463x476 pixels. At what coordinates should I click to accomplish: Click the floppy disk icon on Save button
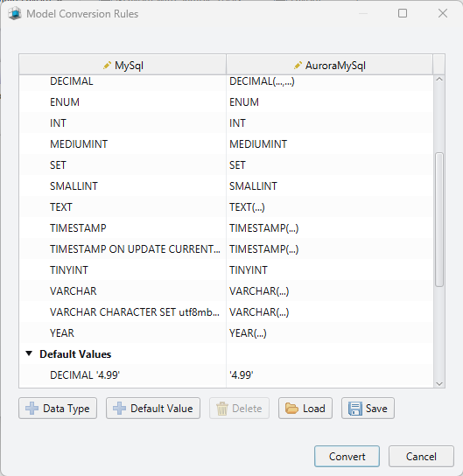pyautogui.click(x=355, y=409)
